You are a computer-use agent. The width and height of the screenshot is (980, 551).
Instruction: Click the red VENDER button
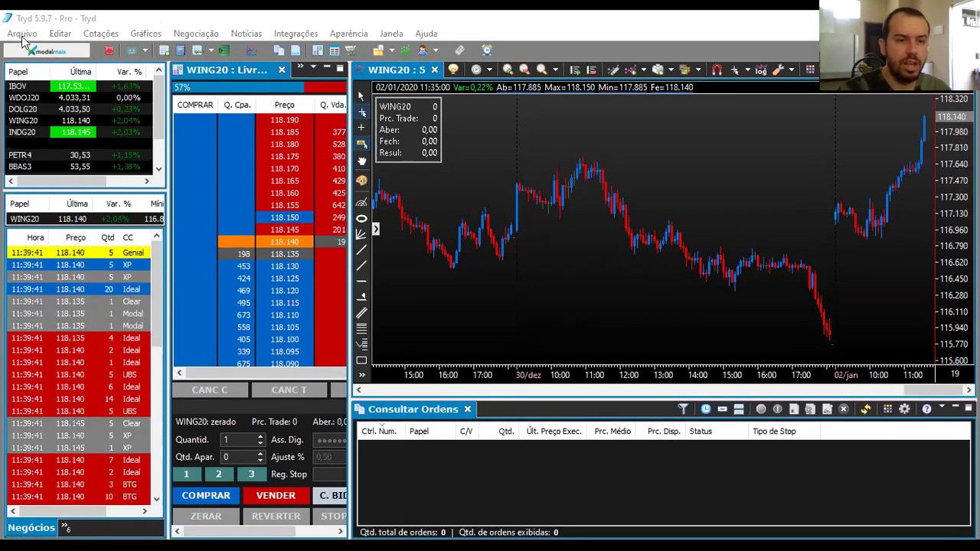tap(276, 495)
